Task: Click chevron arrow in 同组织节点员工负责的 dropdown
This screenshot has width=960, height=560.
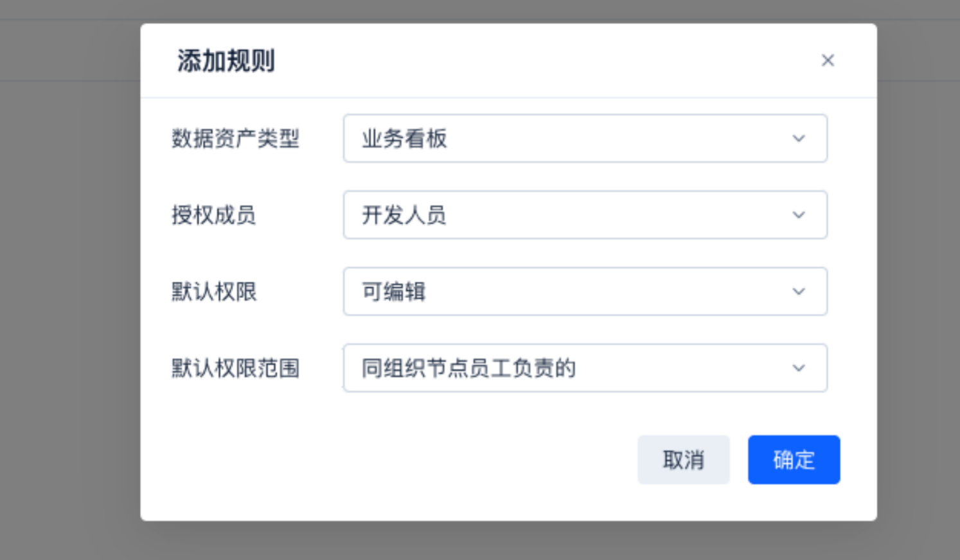Action: pyautogui.click(x=799, y=368)
